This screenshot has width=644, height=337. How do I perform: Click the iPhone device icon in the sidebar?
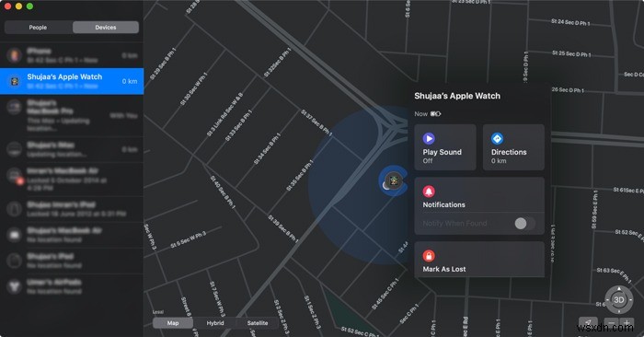(15, 55)
